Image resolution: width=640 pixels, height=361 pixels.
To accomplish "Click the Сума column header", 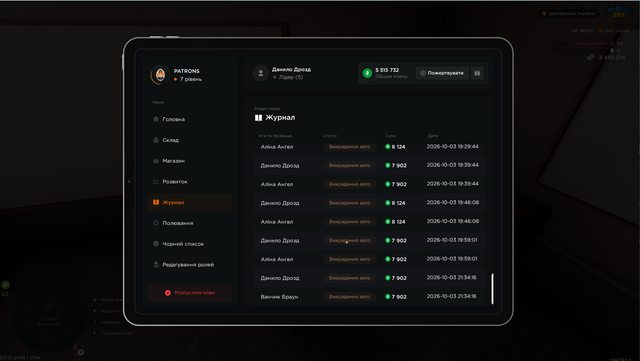I will [x=390, y=136].
